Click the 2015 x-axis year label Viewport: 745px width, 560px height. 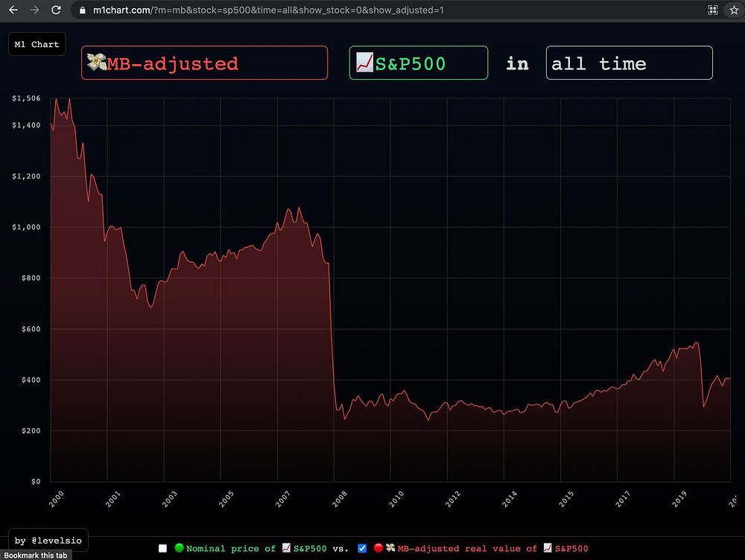click(x=566, y=499)
